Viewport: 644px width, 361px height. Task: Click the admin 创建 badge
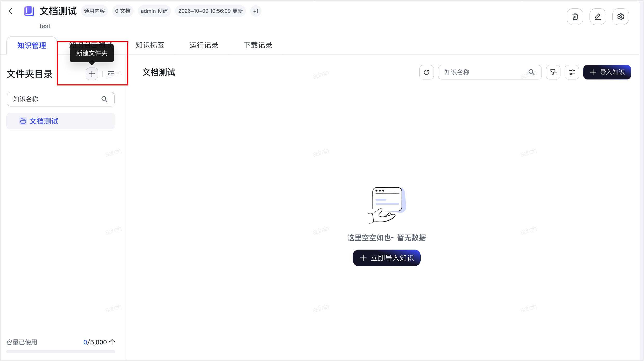pos(154,11)
